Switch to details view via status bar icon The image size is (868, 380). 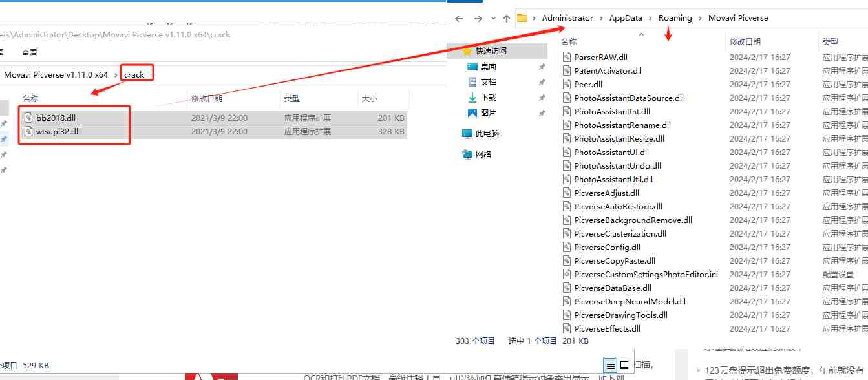click(x=611, y=364)
